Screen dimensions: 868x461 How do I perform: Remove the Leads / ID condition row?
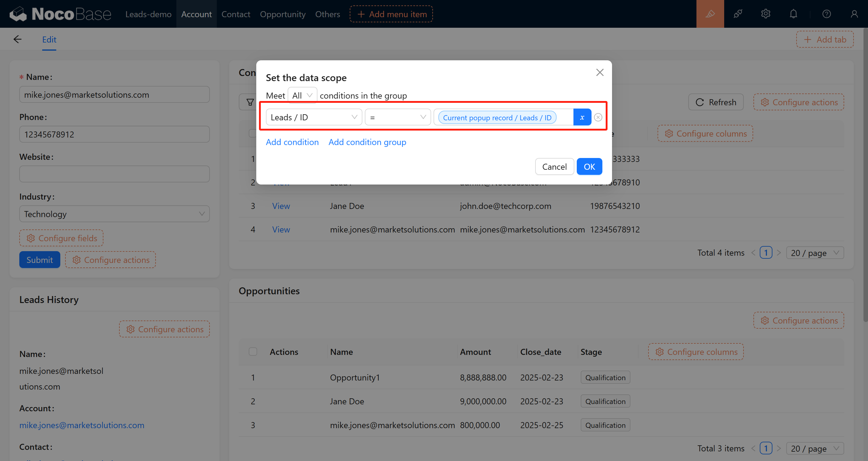598,117
